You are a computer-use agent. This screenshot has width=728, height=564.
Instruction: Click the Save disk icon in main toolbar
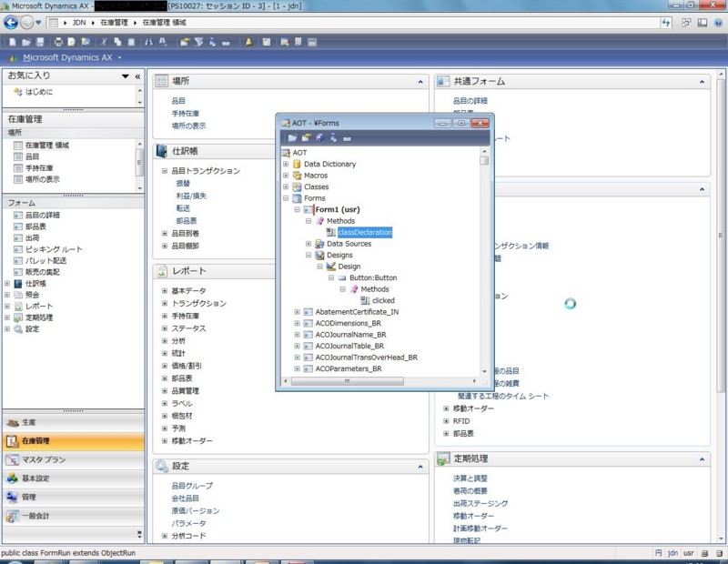pos(40,42)
